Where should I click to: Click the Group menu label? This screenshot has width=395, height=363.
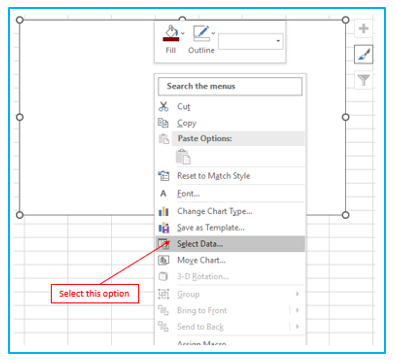coord(188,294)
